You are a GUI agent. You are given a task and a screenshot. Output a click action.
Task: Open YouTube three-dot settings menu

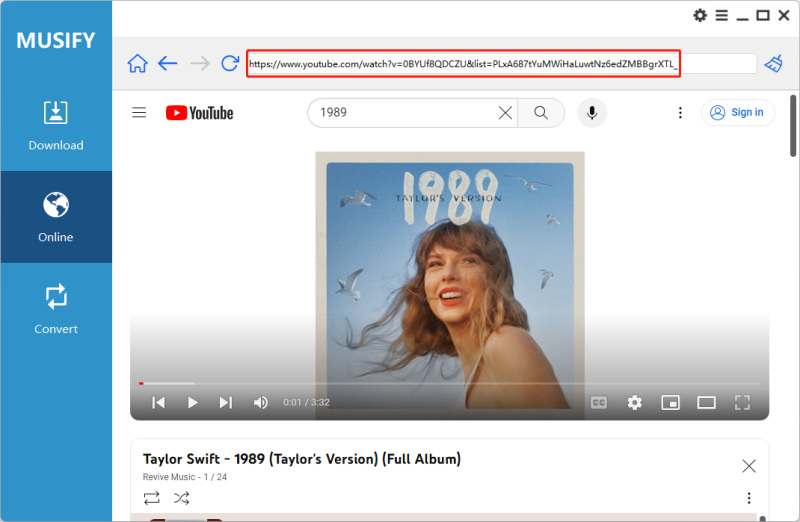[x=680, y=112]
